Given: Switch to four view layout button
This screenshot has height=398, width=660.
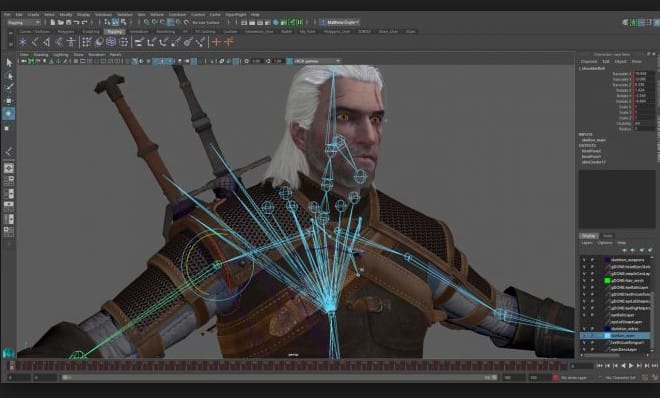Looking at the screenshot, I should click(x=8, y=181).
